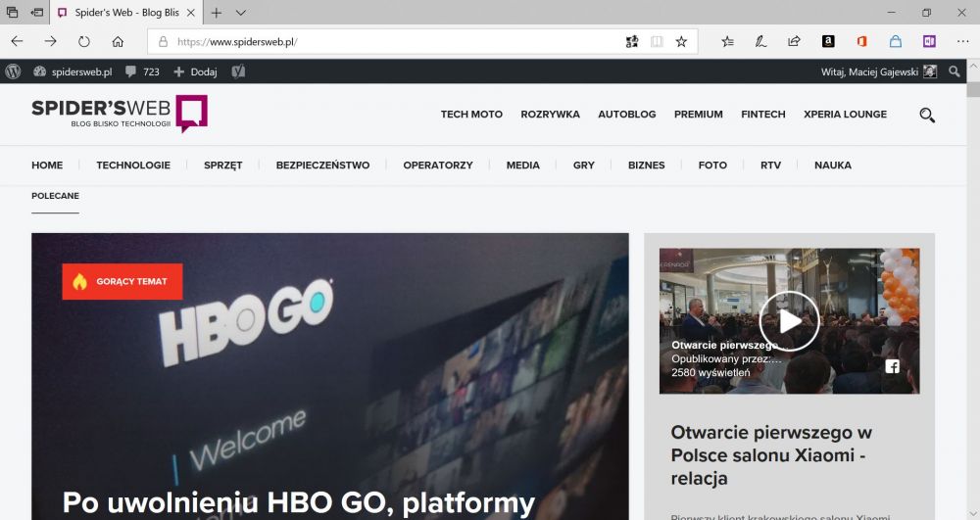This screenshot has height=520, width=980.
Task: Go to the browser home page
Action: [x=118, y=41]
